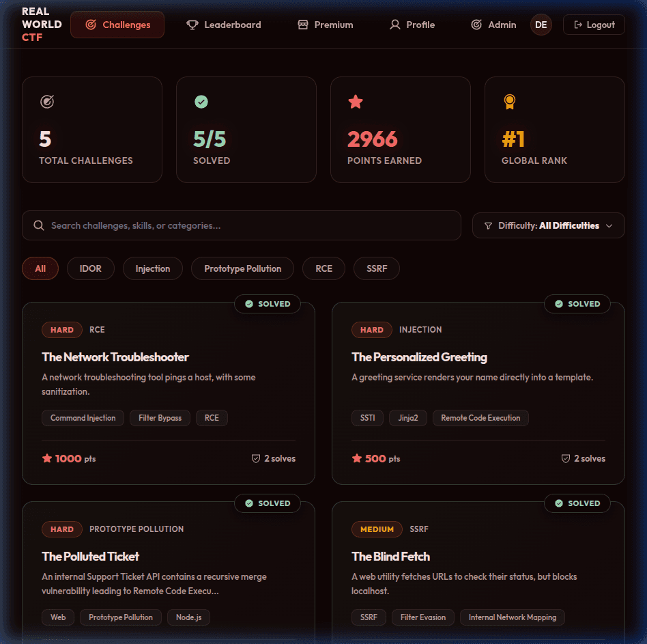Click the DE user avatar

coord(541,25)
